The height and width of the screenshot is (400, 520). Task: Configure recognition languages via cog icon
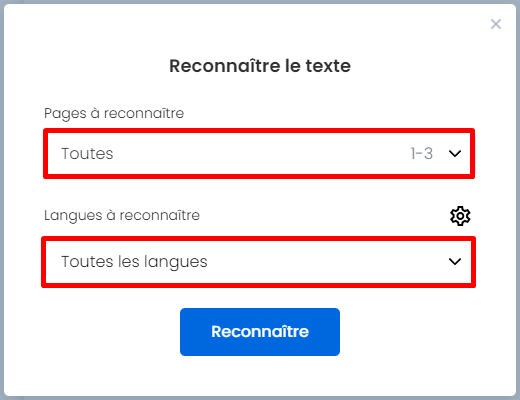(460, 216)
